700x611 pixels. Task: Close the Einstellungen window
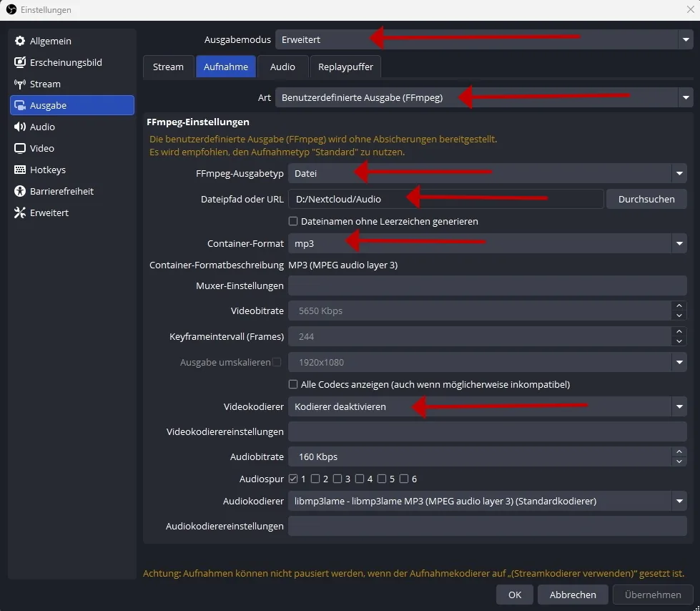click(690, 9)
